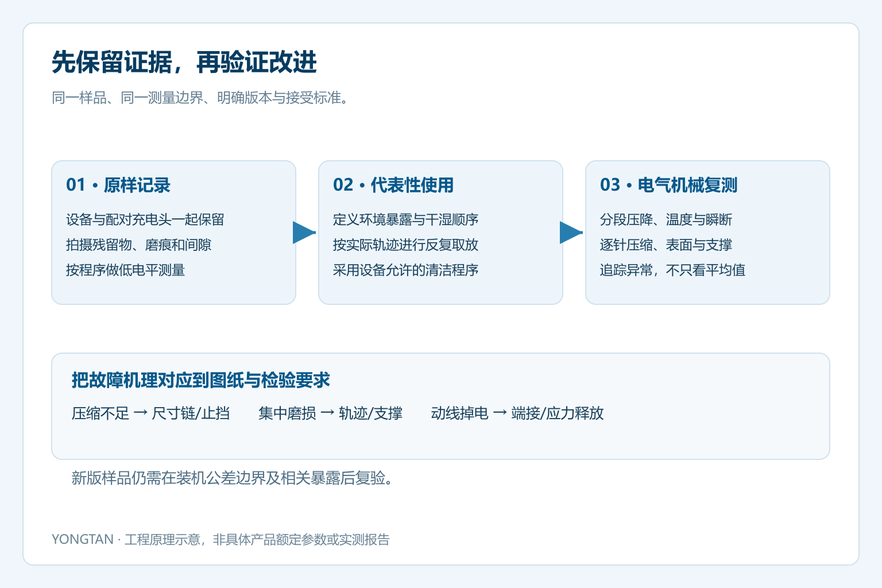This screenshot has width=882, height=588.
Task: Click line 分段压降、温度与瞬断
Action: pyautogui.click(x=666, y=219)
